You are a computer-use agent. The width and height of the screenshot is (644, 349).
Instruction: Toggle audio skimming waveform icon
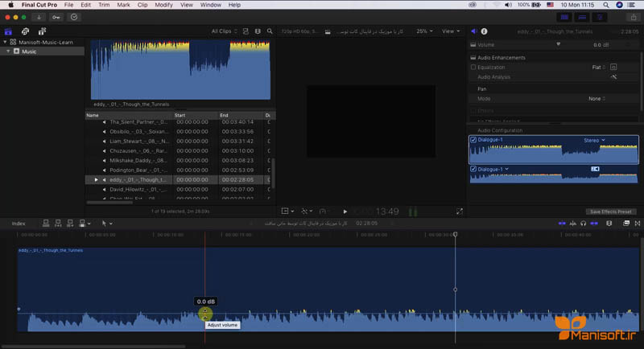pyautogui.click(x=572, y=223)
